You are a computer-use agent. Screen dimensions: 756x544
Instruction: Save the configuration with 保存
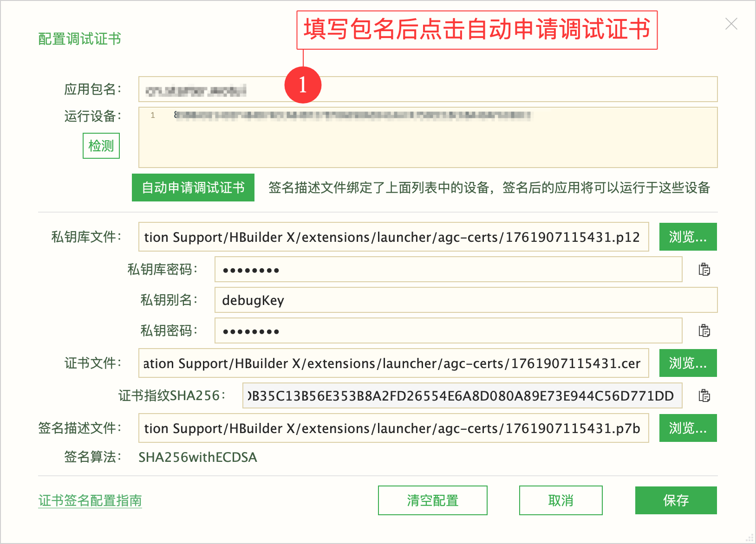(x=676, y=500)
